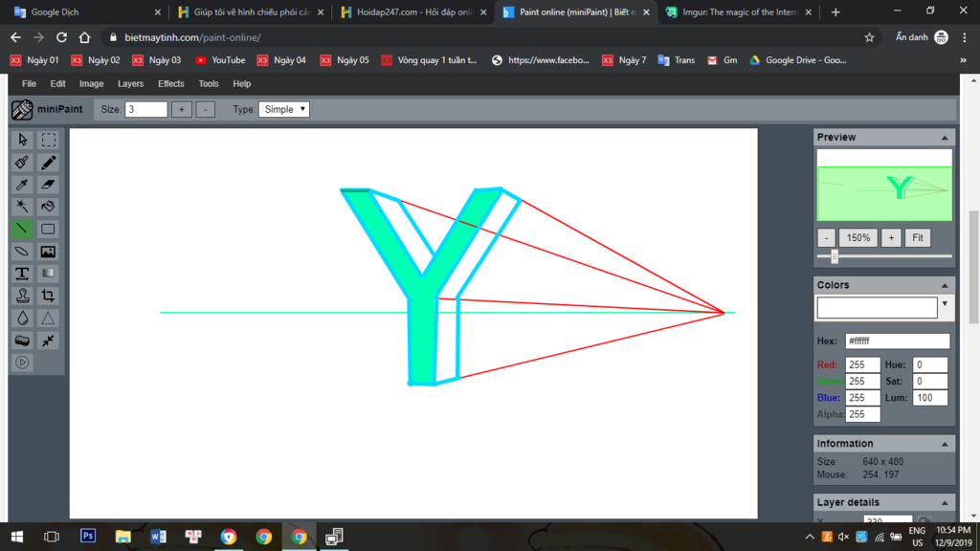This screenshot has width=980, height=551.
Task: Select the dashed rectangle Selection tool
Action: pos(48,140)
